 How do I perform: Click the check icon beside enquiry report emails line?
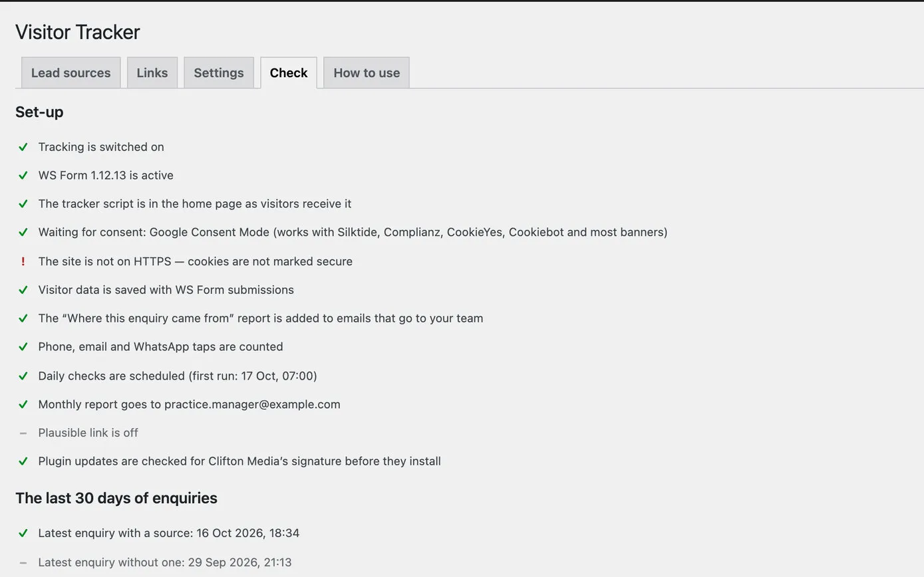pyautogui.click(x=23, y=318)
